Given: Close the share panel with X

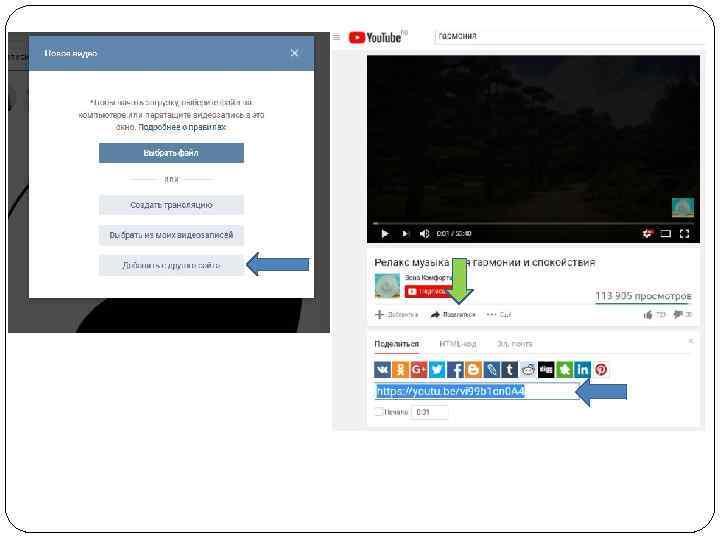Looking at the screenshot, I should (x=691, y=341).
